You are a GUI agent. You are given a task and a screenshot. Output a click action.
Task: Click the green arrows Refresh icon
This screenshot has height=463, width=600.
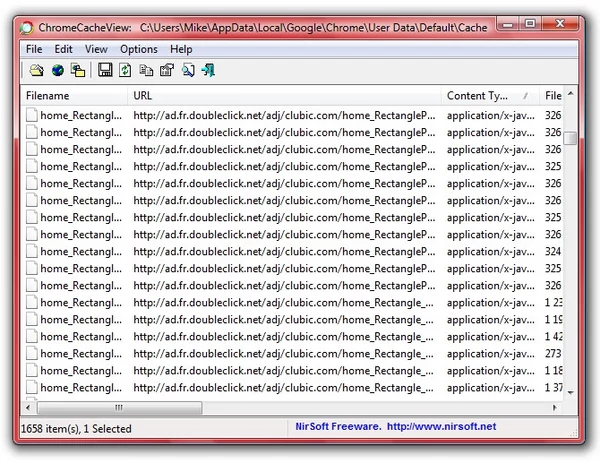coord(125,70)
